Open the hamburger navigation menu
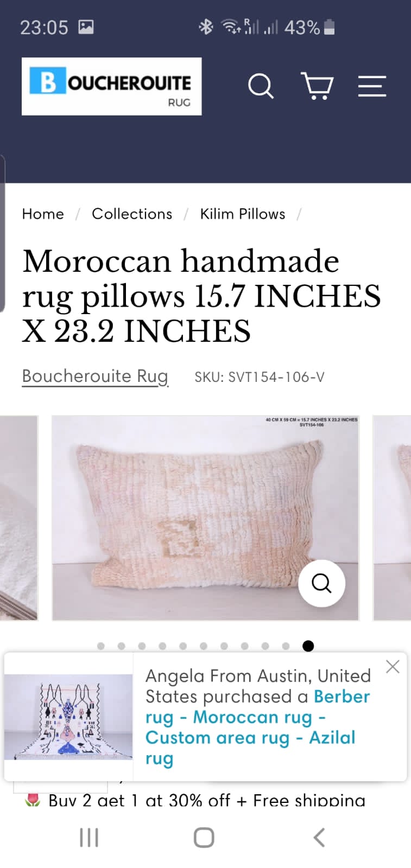The height and width of the screenshot is (868, 411). pyautogui.click(x=372, y=86)
